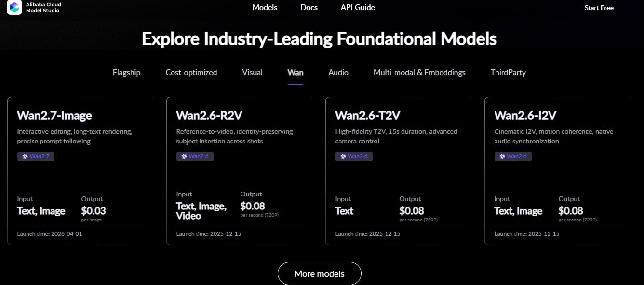Switch to the Visual models tab
This screenshot has width=644, height=285.
pos(252,72)
